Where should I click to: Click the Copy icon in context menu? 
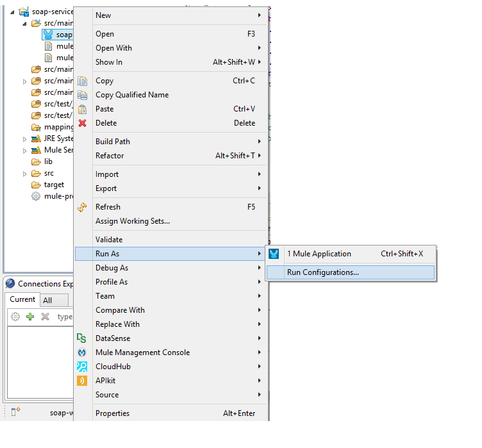click(x=82, y=81)
